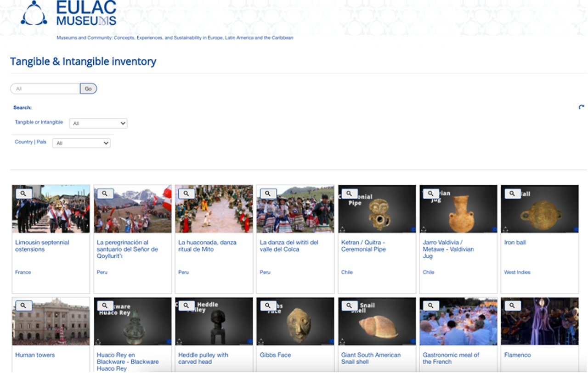The width and height of the screenshot is (588, 373).
Task: Click the Ceremonial Pipe thumbnail image
Action: 377,209
